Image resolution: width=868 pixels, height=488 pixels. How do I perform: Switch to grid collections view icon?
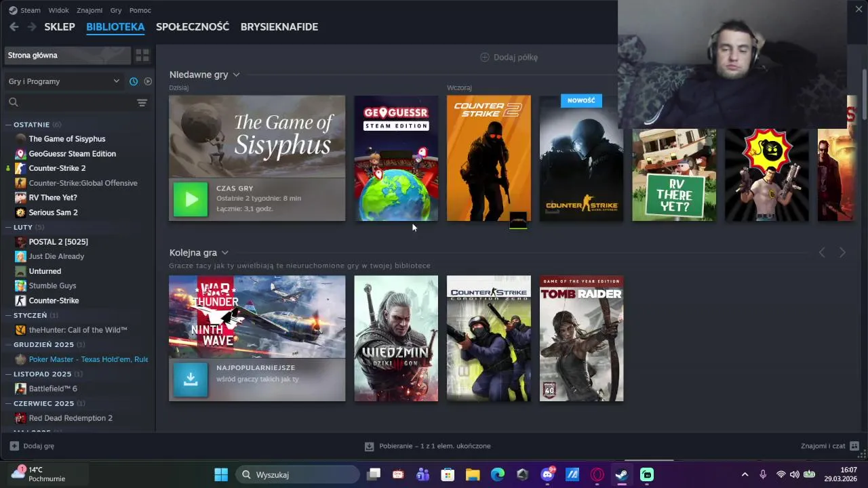click(x=142, y=55)
